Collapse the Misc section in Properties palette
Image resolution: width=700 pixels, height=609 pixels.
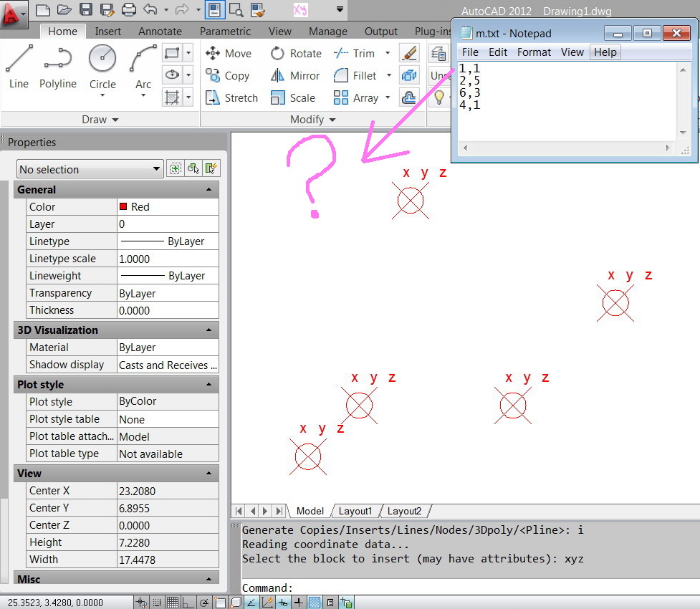coord(208,578)
